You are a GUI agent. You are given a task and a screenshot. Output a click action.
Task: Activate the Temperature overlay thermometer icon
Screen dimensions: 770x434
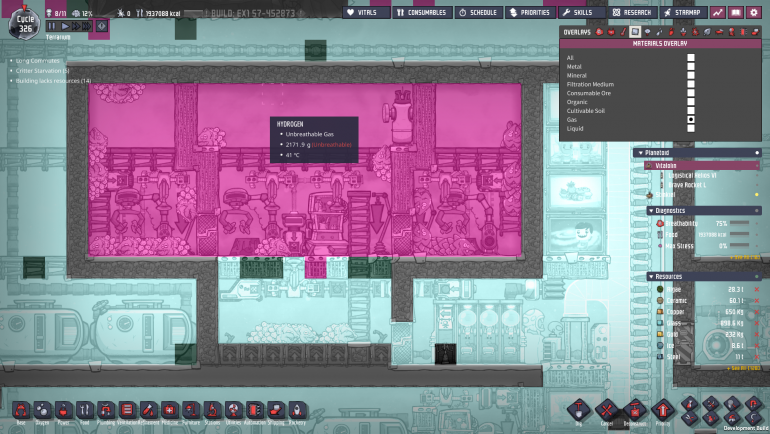623,32
